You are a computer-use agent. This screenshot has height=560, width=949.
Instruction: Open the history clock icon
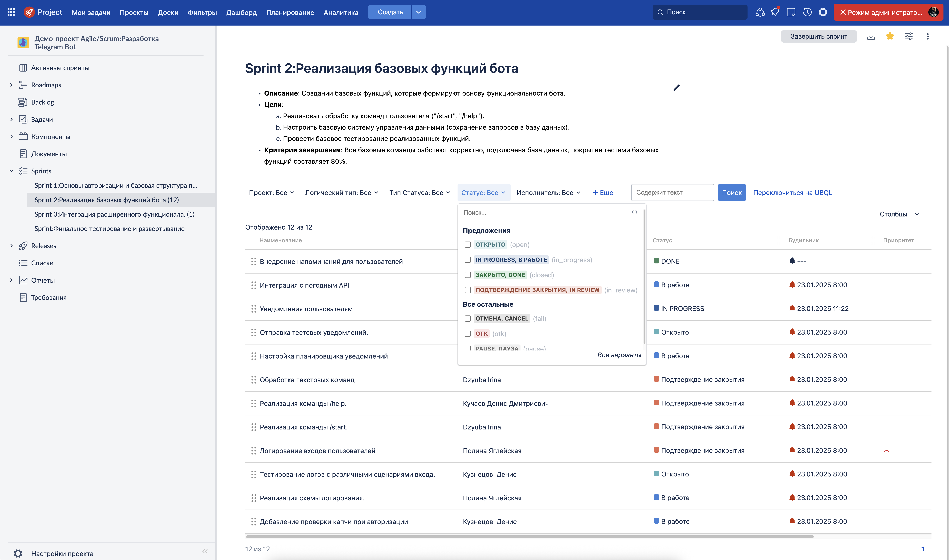[807, 12]
